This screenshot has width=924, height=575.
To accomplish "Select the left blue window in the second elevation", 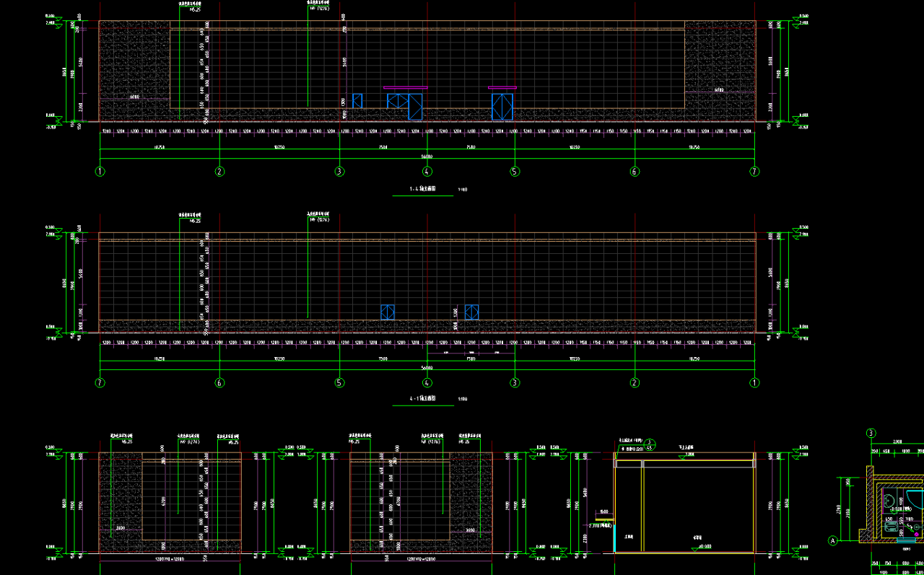I will (x=388, y=312).
